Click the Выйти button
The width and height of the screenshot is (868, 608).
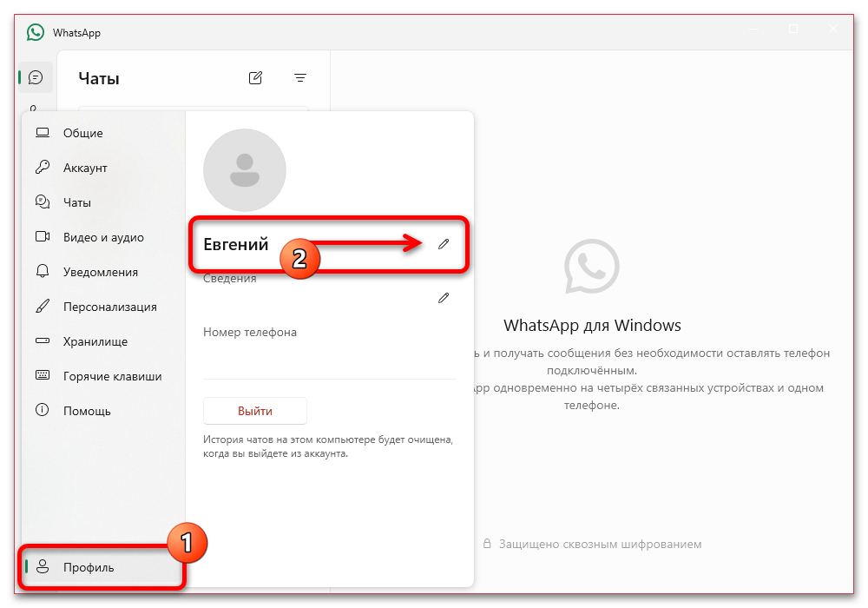[255, 411]
